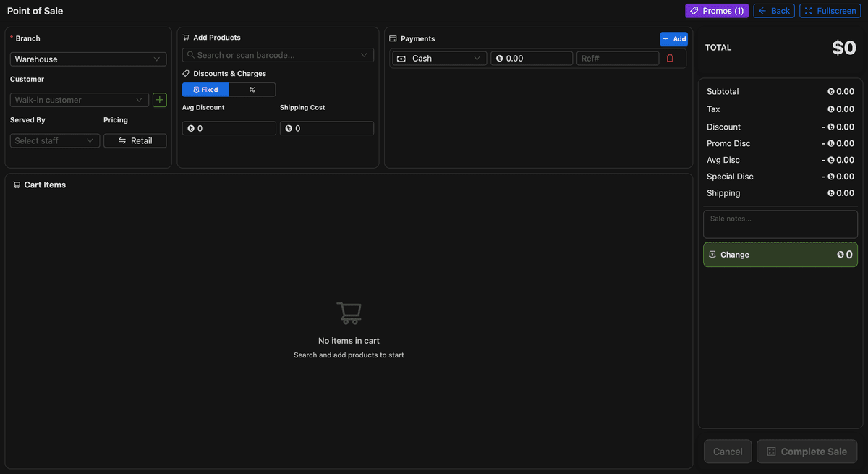Select the No items in cart message

349,341
